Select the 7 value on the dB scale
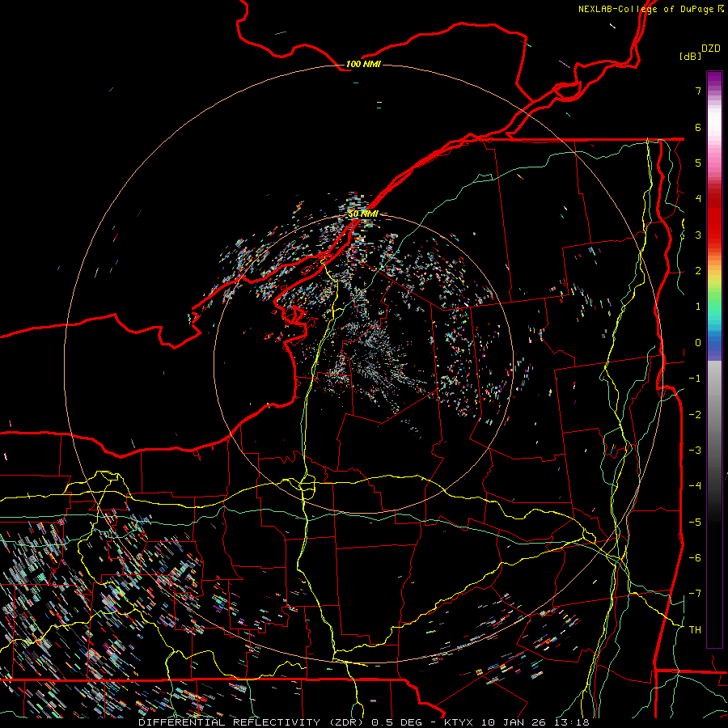 tap(698, 91)
